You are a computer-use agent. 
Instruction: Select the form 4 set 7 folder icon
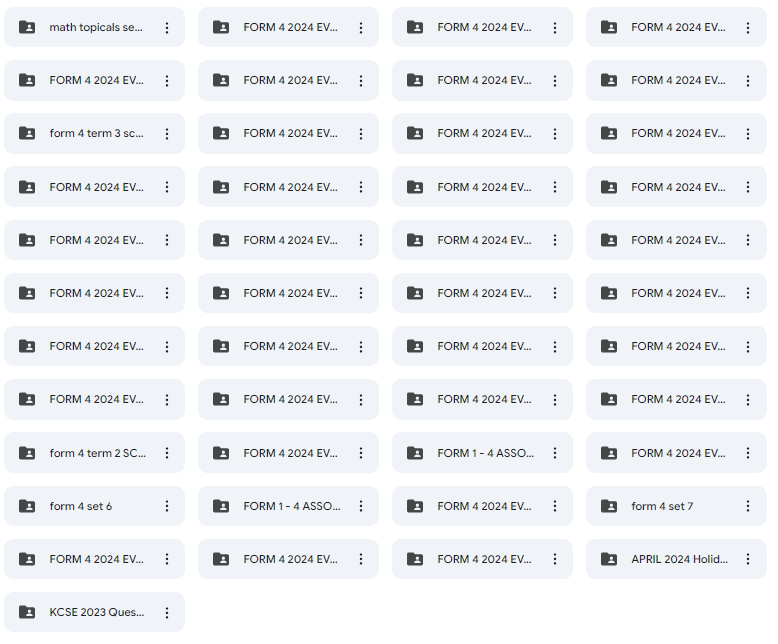[x=609, y=506]
